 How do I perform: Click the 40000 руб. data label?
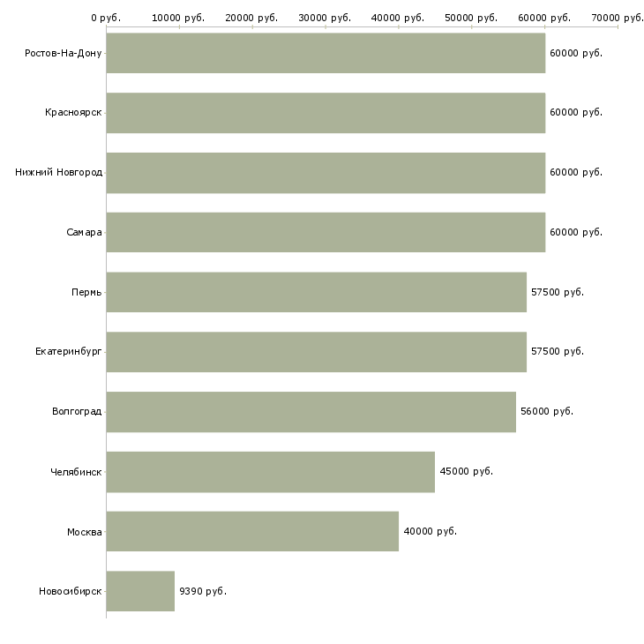pos(430,531)
